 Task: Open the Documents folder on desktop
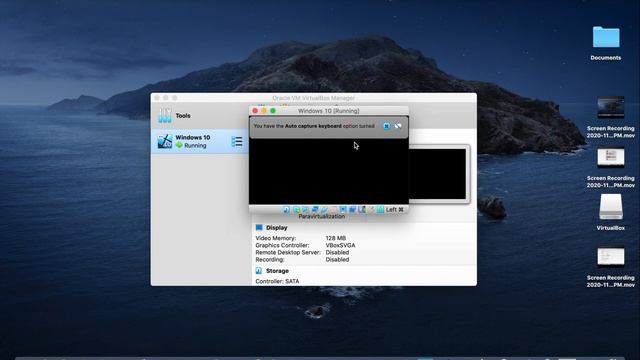click(x=606, y=43)
